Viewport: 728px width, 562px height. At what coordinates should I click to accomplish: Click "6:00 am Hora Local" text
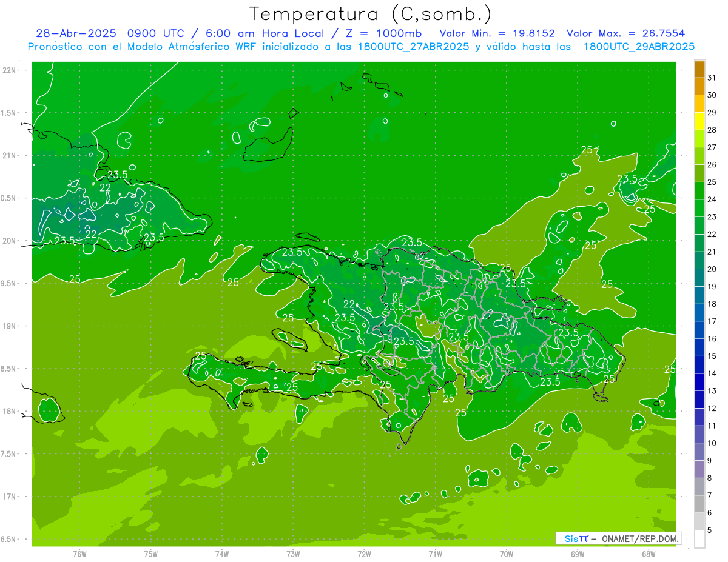tap(266, 33)
